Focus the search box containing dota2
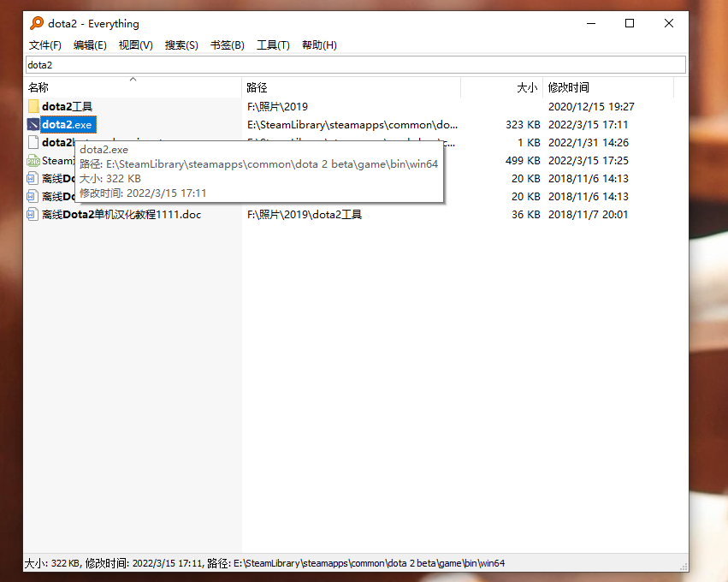The width and height of the screenshot is (728, 582). (356, 64)
